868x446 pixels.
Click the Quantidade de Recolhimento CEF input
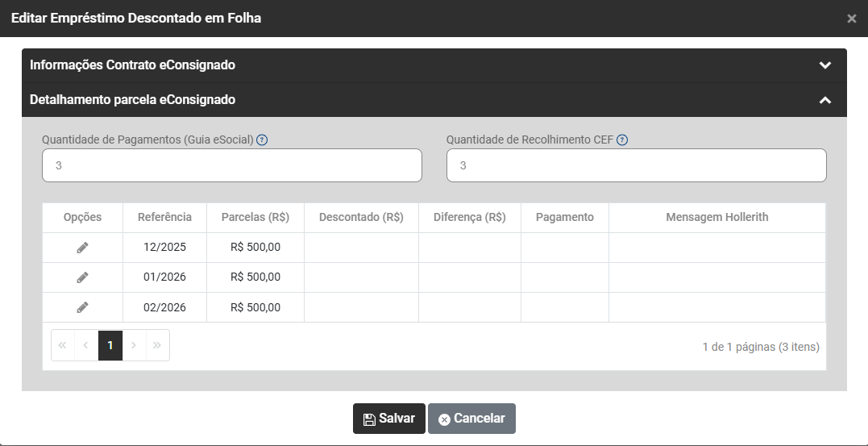click(636, 165)
